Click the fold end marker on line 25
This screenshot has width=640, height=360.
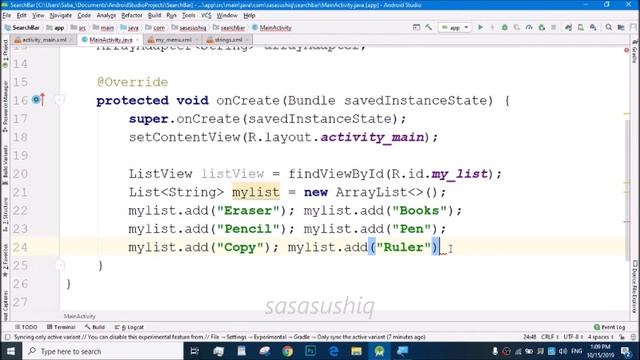tap(60, 265)
